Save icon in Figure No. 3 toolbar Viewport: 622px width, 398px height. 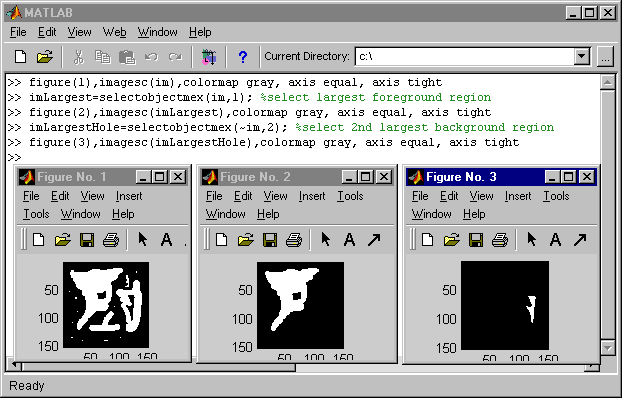tap(476, 240)
